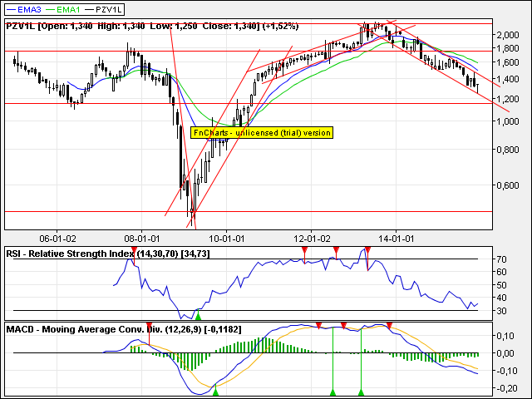Click the 0,600 price axis label
The height and width of the screenshot is (399, 532).
pyautogui.click(x=508, y=185)
